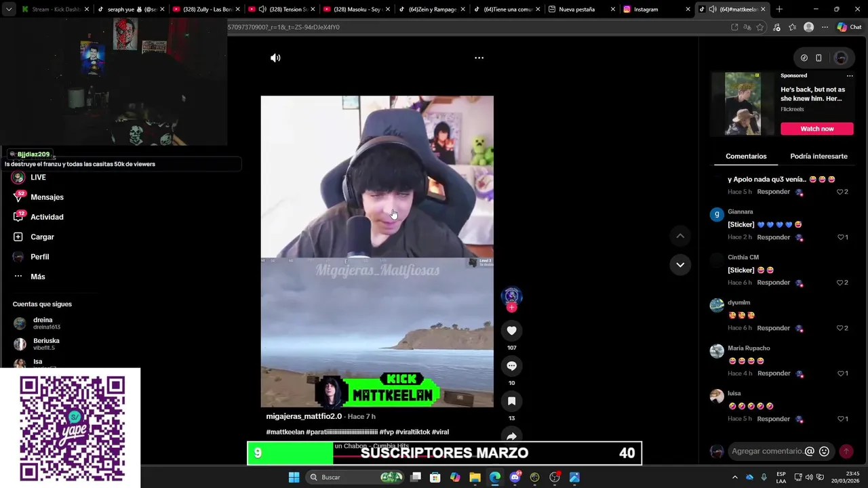Open Discord from the taskbar

pos(515,477)
